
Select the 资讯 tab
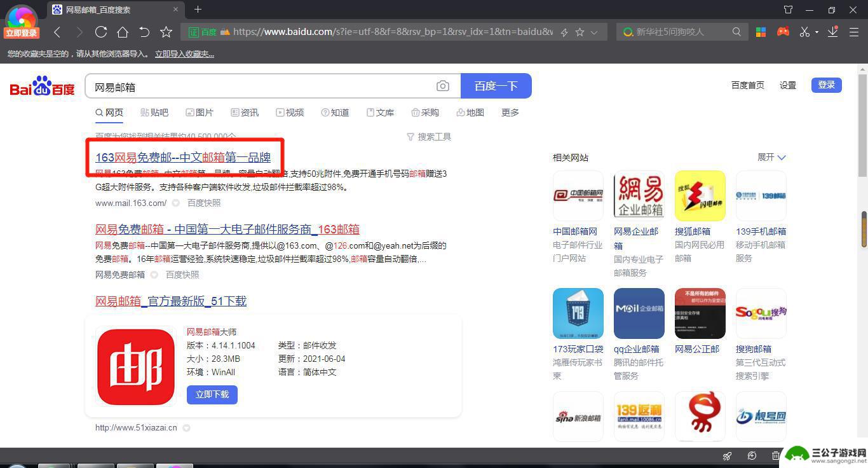click(245, 113)
